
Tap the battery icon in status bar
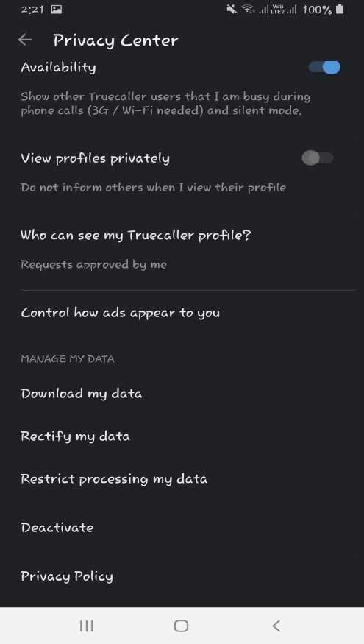pyautogui.click(x=340, y=9)
